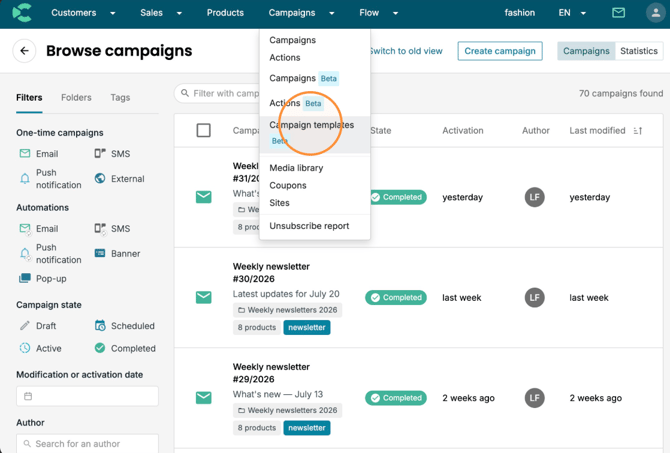The height and width of the screenshot is (453, 670).
Task: Open the Modification or activation date field
Action: click(x=87, y=396)
